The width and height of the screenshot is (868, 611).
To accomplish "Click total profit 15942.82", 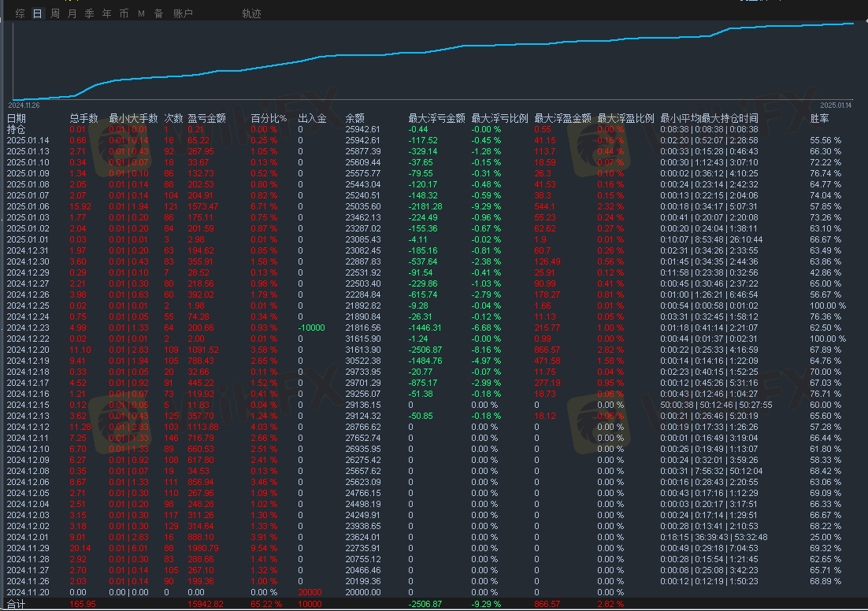I will point(206,604).
